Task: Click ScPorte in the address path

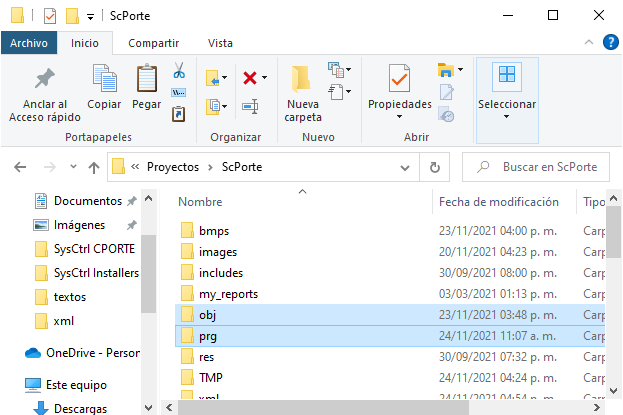Action: point(242,167)
